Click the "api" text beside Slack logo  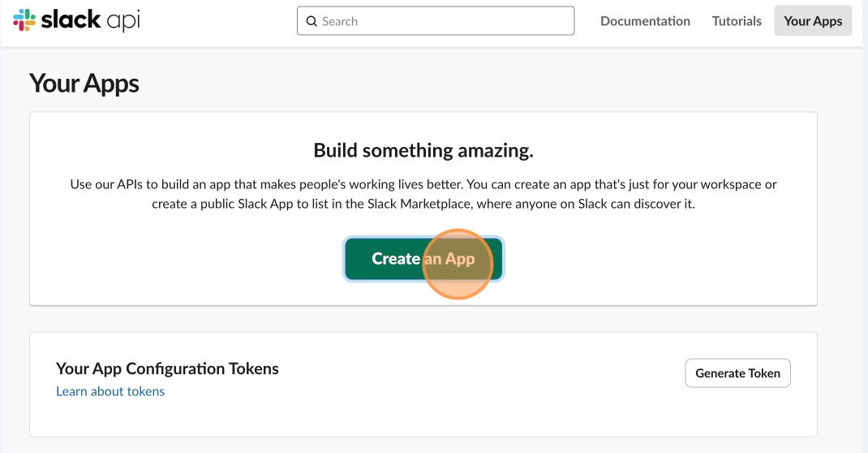122,21
